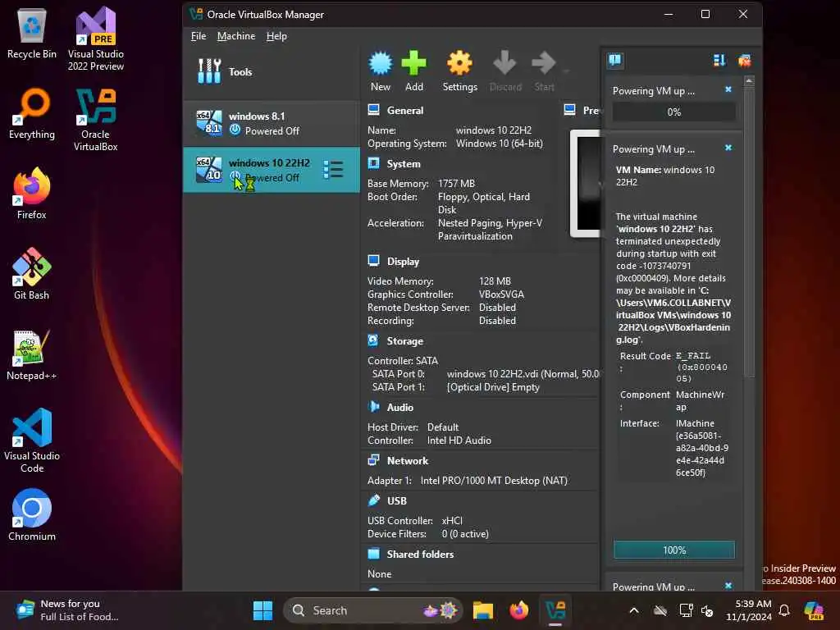Click notification scrollbar up arrow

[x=750, y=81]
